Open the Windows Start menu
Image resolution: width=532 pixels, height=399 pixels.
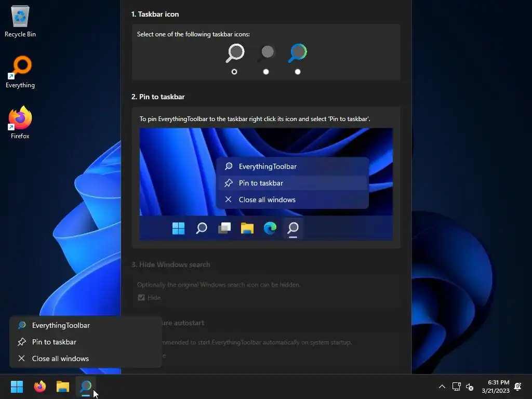point(17,386)
